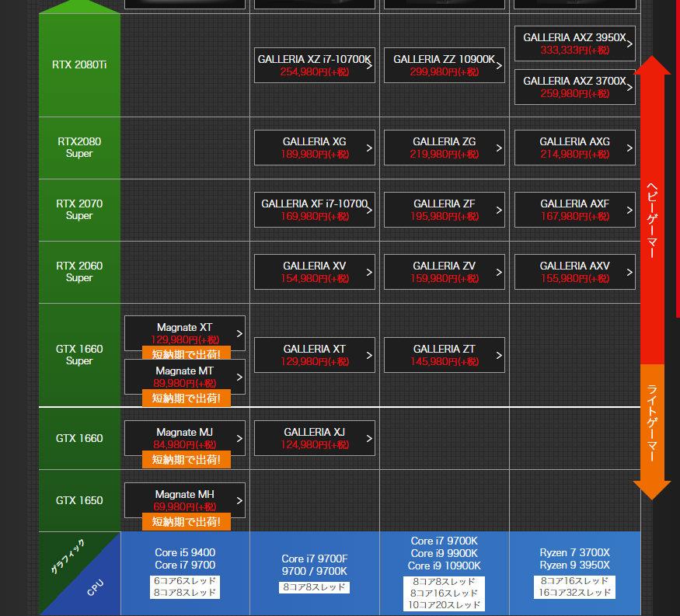The image size is (680, 616).
Task: Click the 69,980円(+税) price
Action: [x=185, y=506]
